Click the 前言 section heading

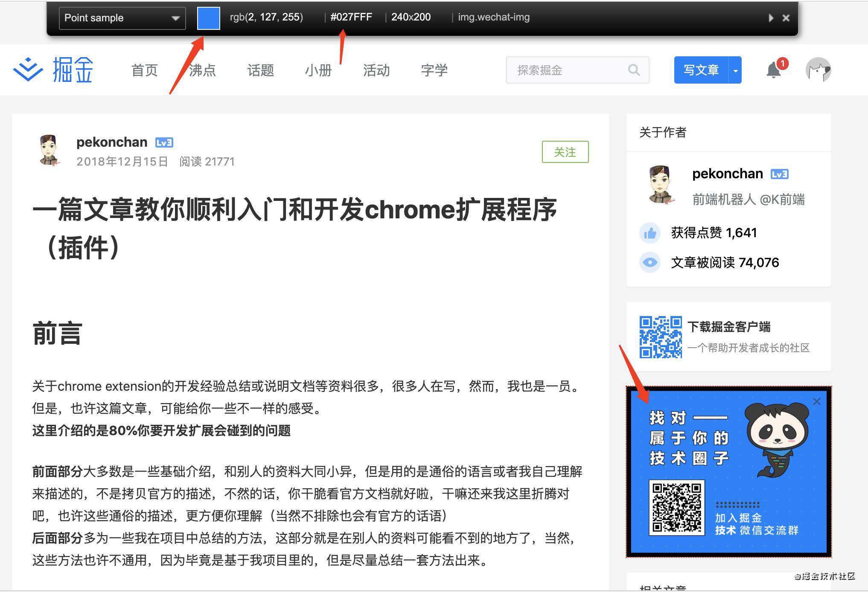click(57, 333)
